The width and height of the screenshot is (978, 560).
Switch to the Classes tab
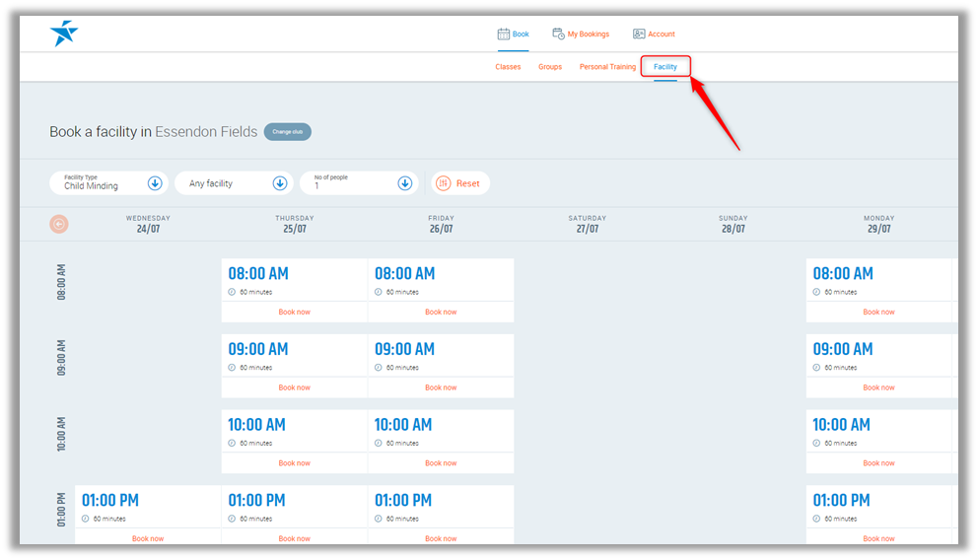coord(508,67)
